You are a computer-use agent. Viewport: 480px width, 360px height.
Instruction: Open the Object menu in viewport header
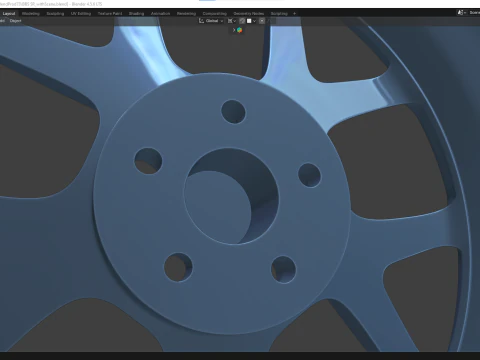[x=15, y=21]
